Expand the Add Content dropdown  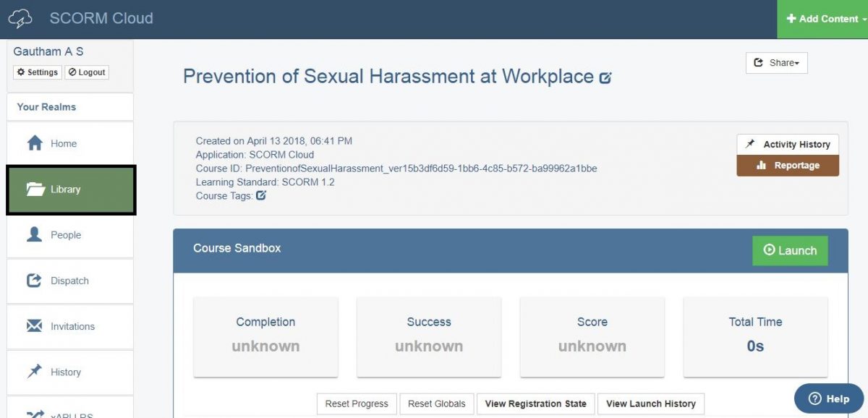pos(823,19)
